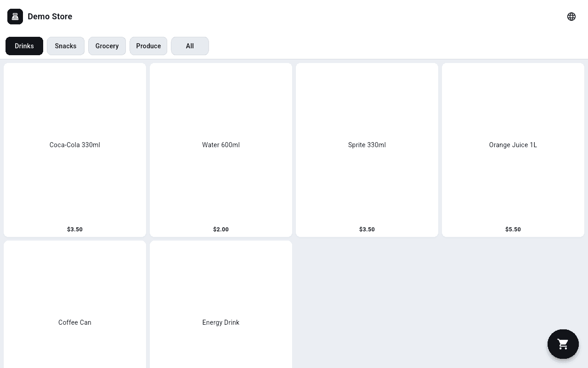This screenshot has width=588, height=368.
Task: Add the Coffee Can product
Action: point(75,305)
